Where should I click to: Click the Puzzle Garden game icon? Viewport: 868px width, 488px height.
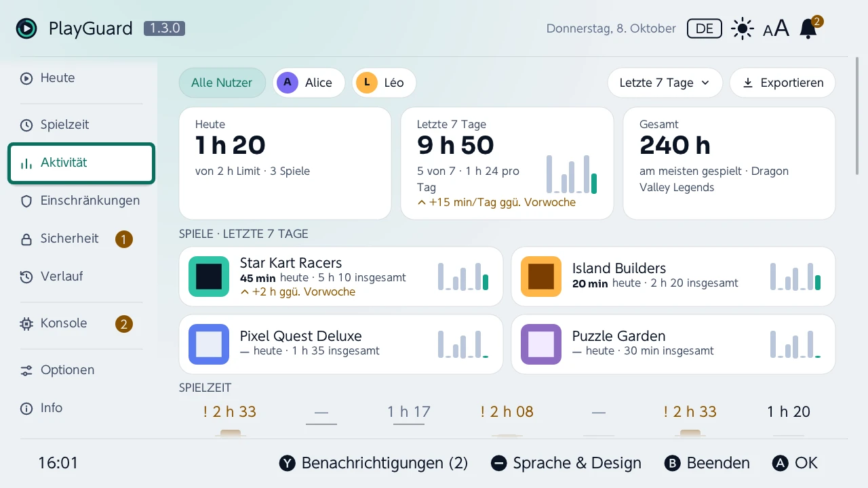(x=541, y=344)
